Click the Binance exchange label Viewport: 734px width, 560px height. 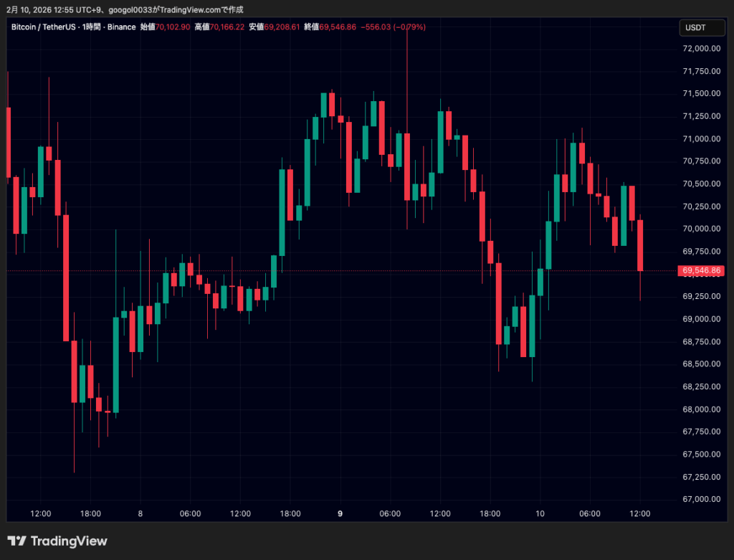(120, 27)
